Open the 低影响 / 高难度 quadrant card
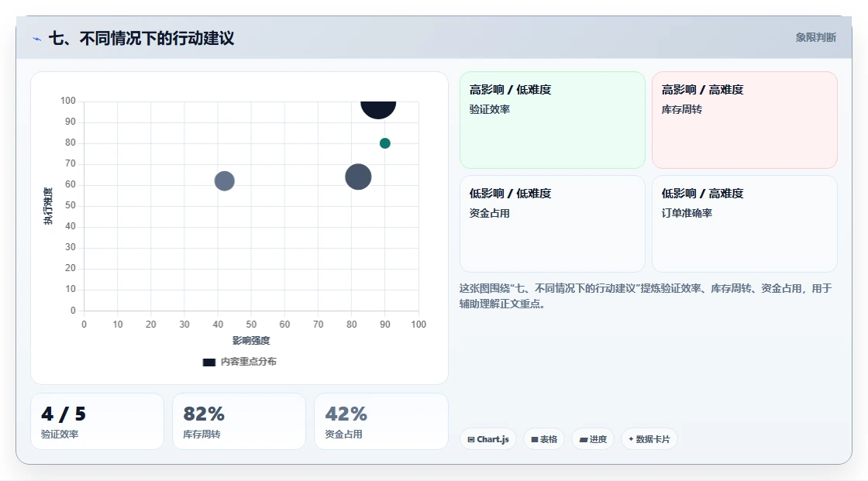868x481 pixels. click(x=745, y=224)
